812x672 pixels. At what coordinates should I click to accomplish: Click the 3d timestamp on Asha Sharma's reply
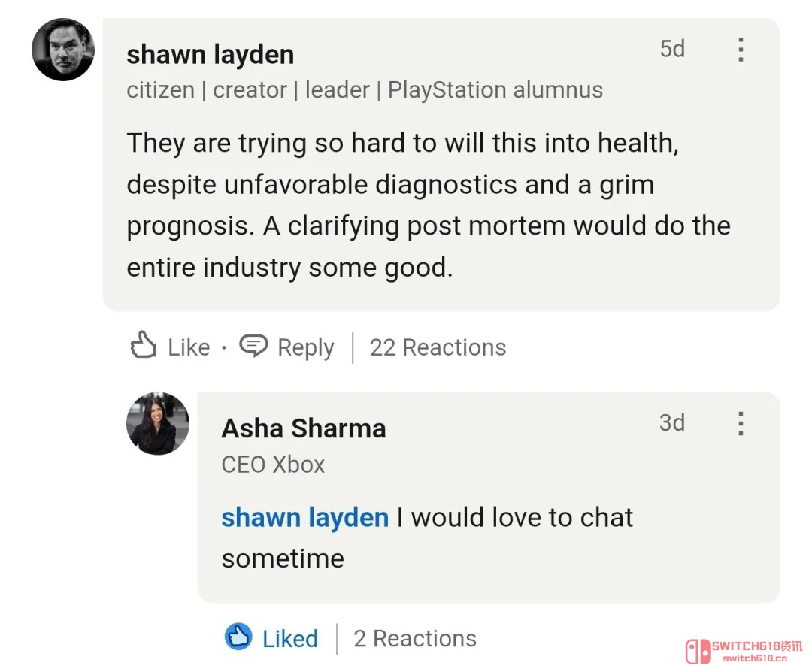pyautogui.click(x=672, y=422)
